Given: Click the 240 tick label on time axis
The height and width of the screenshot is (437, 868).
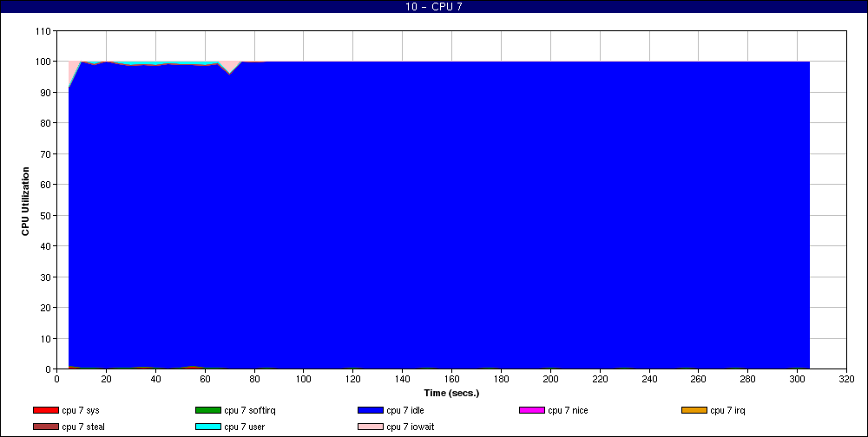Looking at the screenshot, I should click(x=649, y=380).
